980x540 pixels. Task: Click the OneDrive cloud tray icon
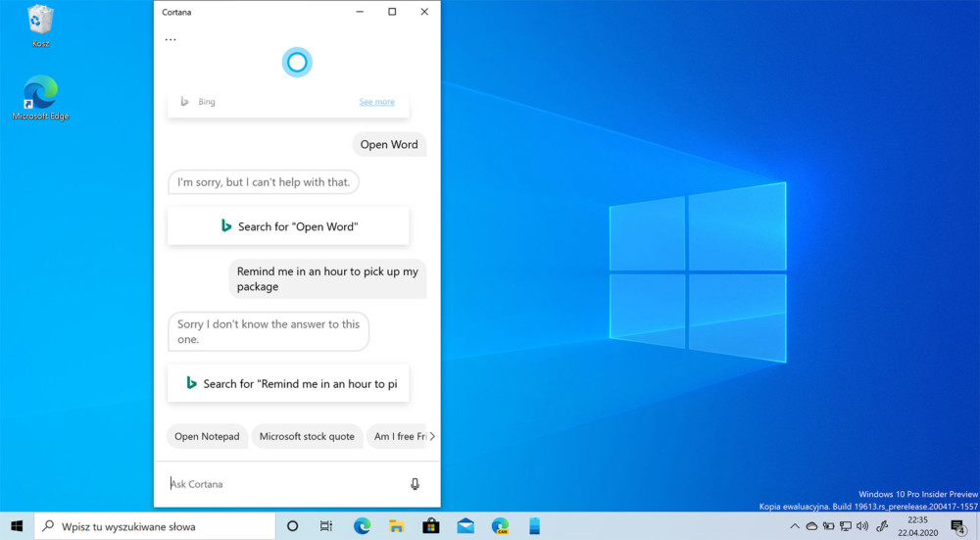[811, 526]
